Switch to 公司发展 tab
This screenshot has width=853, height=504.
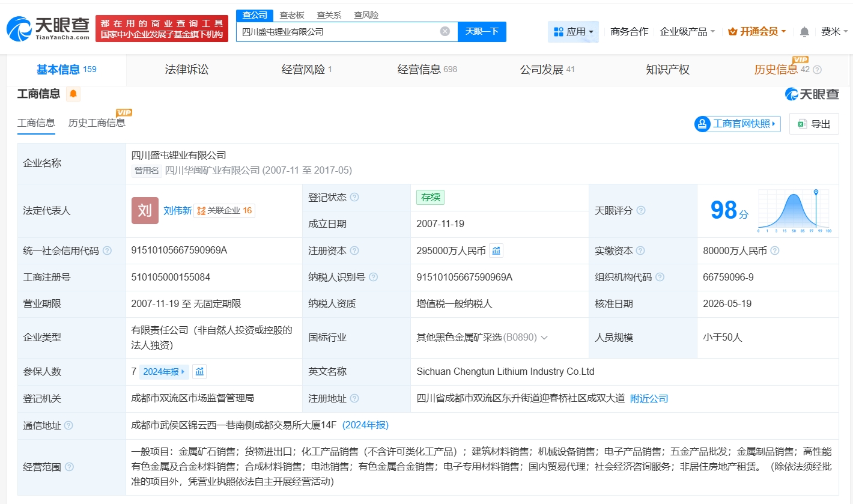pyautogui.click(x=547, y=70)
